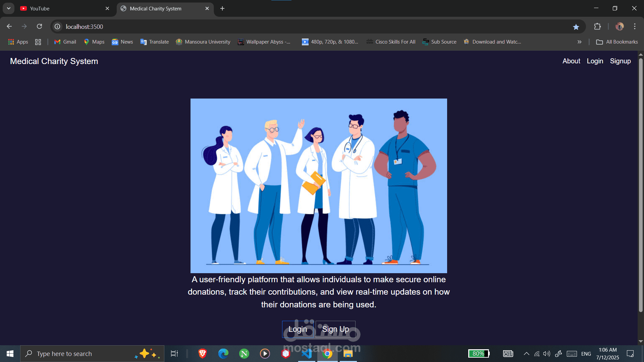Close the YouTube tab
The width and height of the screenshot is (644, 362).
(107, 9)
